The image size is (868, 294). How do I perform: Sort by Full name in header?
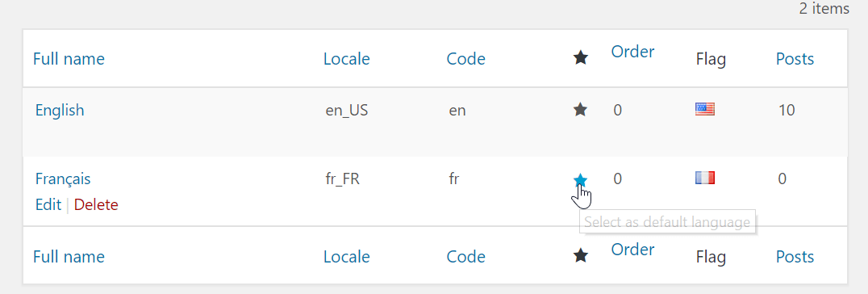(x=69, y=58)
